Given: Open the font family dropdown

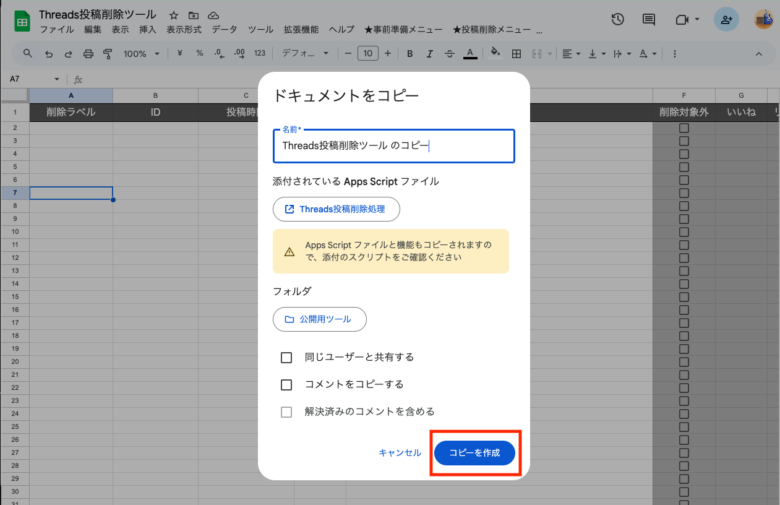Looking at the screenshot, I should (305, 53).
